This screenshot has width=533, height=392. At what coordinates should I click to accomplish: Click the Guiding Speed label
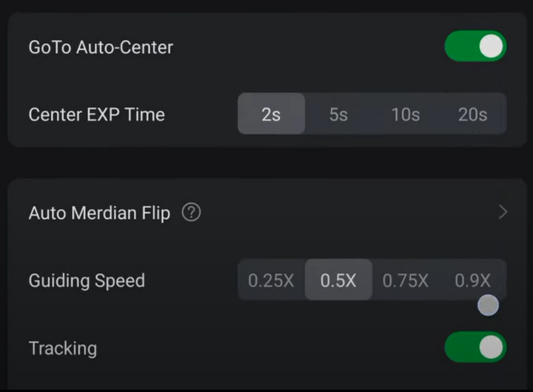[87, 281]
